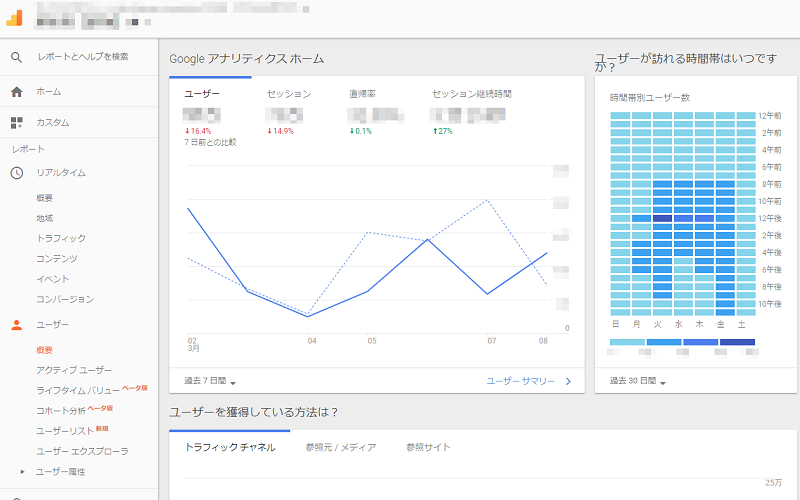
Task: Expand the ユーザー属性 tree arrow
Action: pyautogui.click(x=22, y=472)
